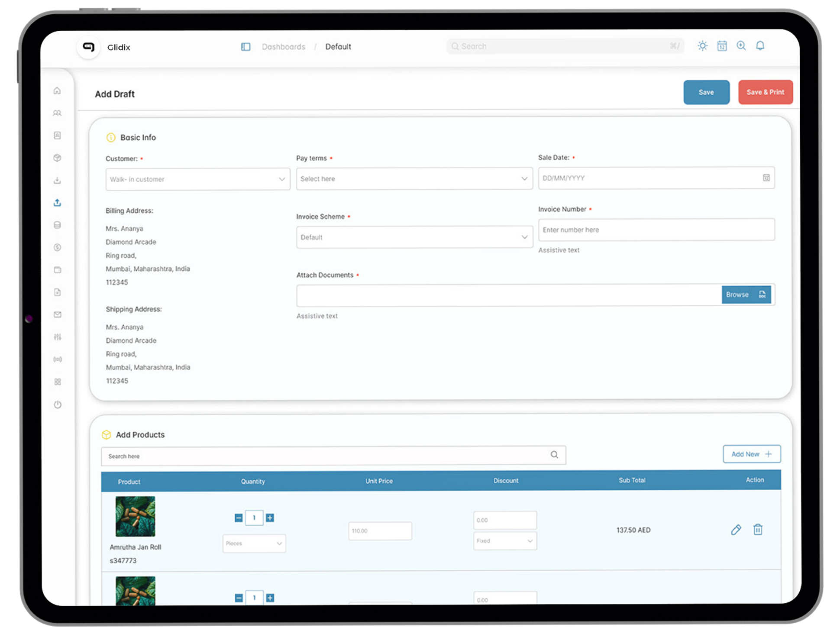Click the Basic Info section heading
Screen dimensions: 840x634
coord(138,137)
